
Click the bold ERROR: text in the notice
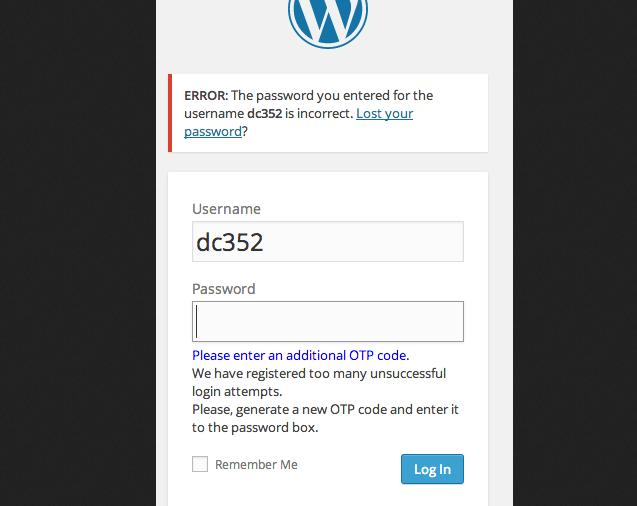pyautogui.click(x=206, y=95)
